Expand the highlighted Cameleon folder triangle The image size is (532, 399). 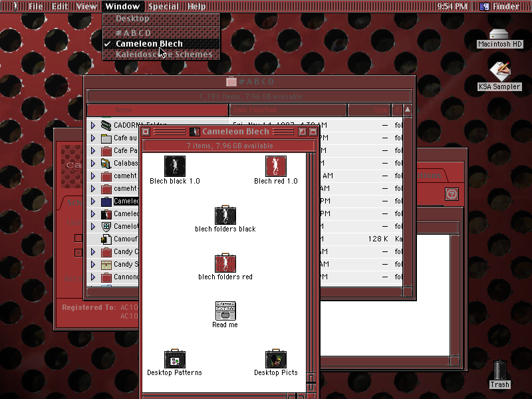pos(93,201)
